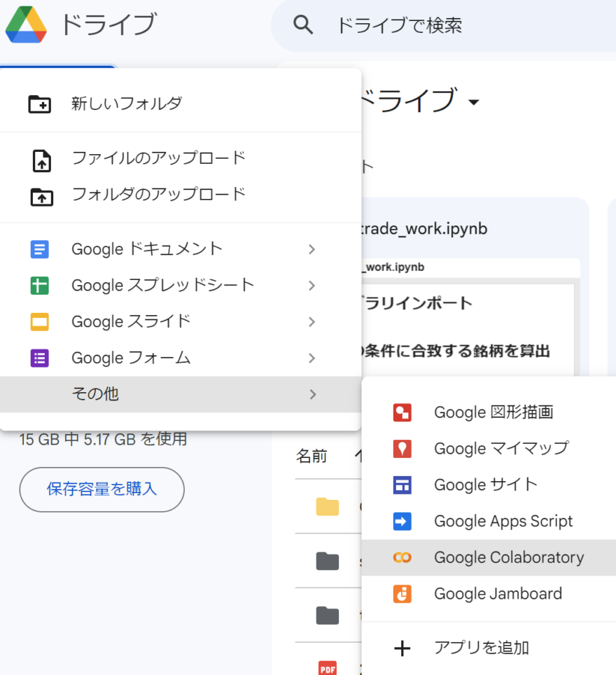Expand Google ドキュメント submenu arrow
The image size is (616, 675).
(312, 249)
